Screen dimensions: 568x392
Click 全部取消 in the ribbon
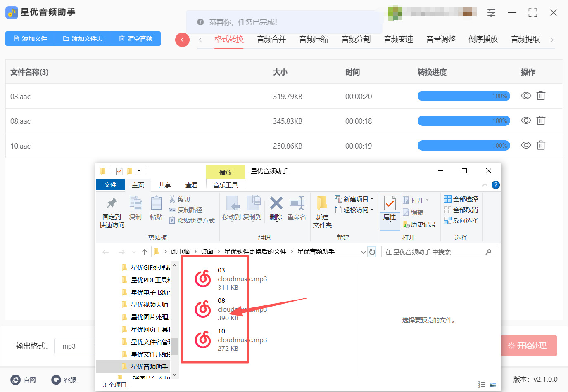click(x=461, y=210)
